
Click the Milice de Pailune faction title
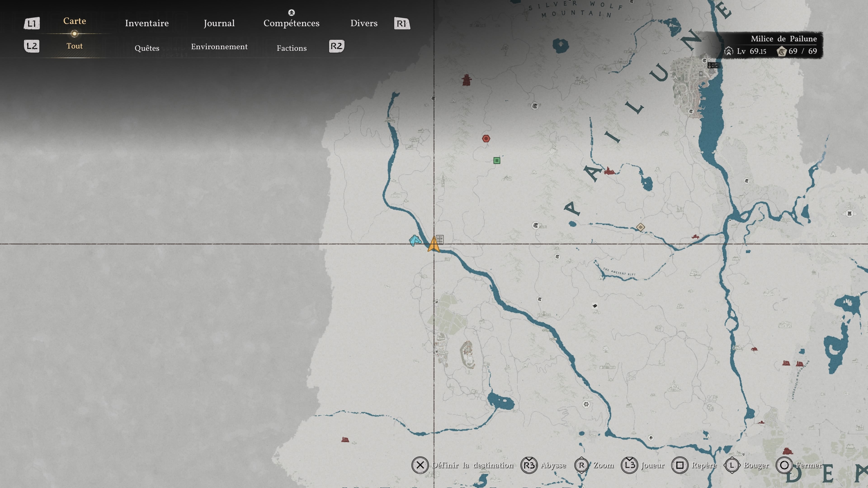tap(784, 39)
